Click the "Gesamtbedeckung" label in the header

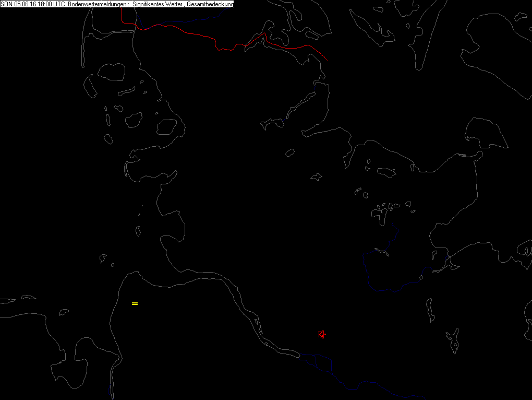tap(210, 4)
